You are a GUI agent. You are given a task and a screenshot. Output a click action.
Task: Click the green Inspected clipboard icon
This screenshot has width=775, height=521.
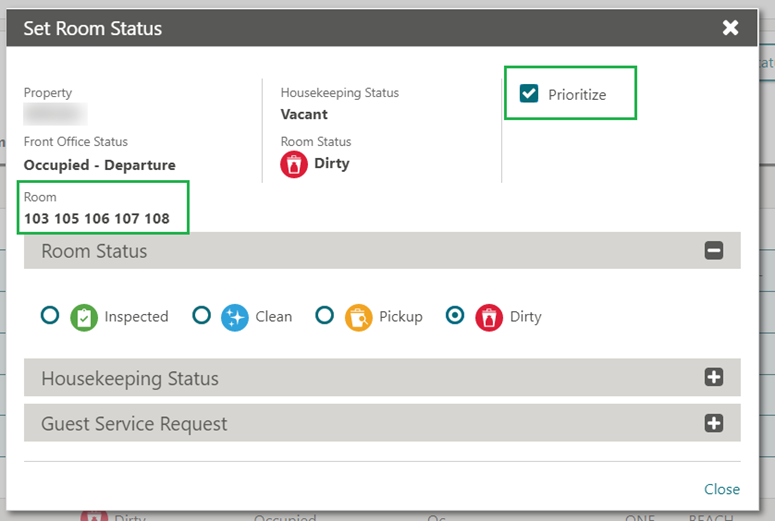pyautogui.click(x=84, y=317)
